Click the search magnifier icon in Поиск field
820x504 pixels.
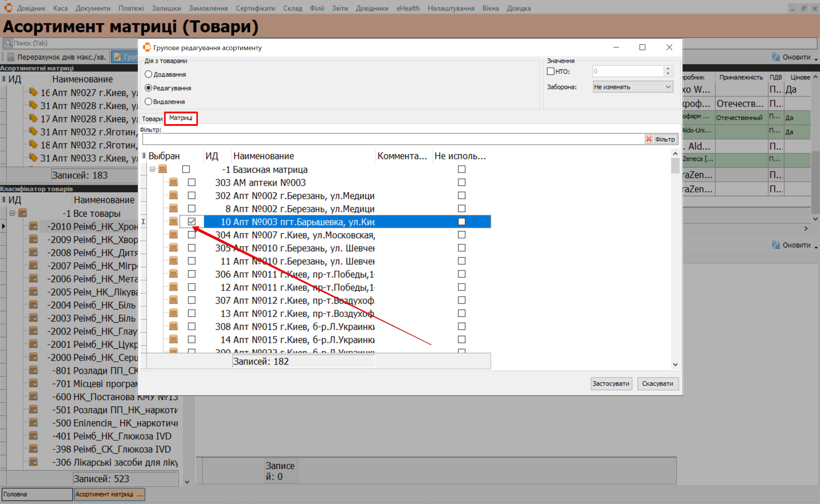pyautogui.click(x=8, y=43)
